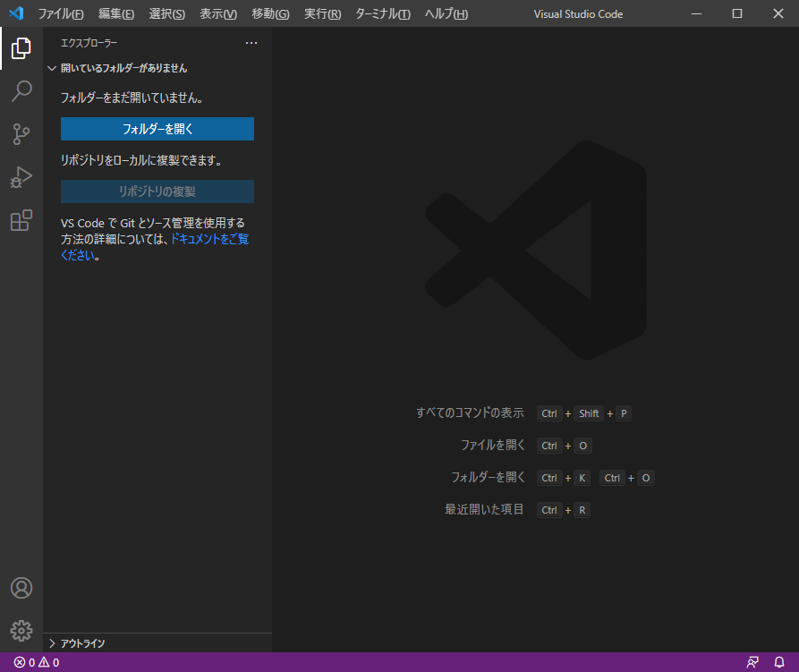Open the Extensions view icon
Screen dimensions: 799x672
tap(21, 221)
